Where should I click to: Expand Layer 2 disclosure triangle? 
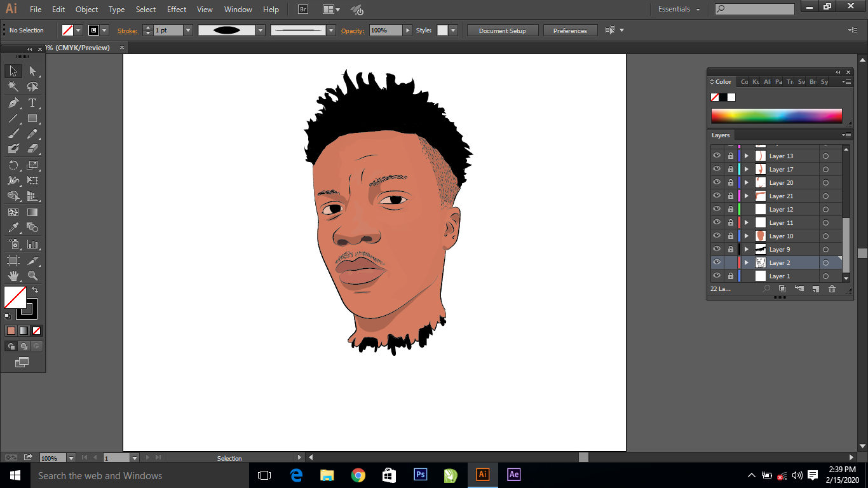click(x=747, y=262)
